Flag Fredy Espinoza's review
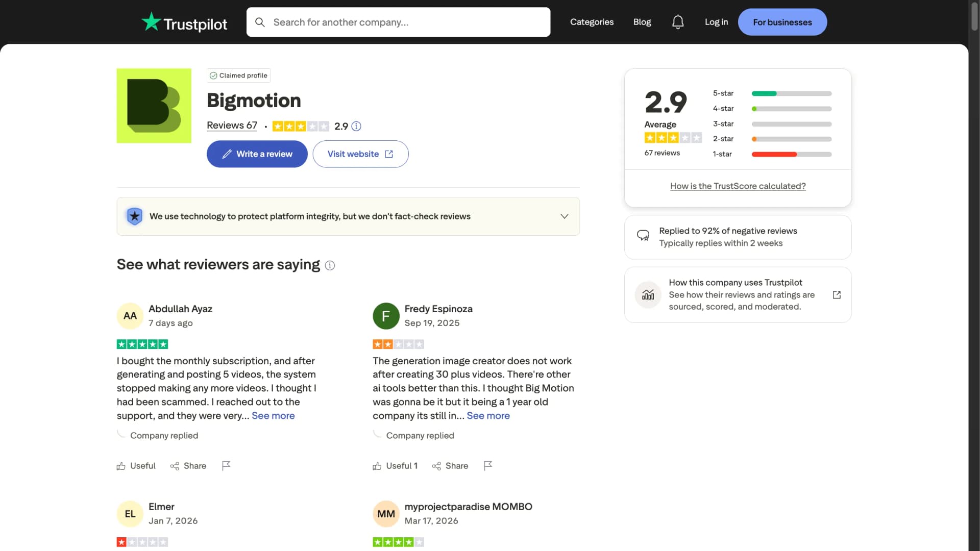980x551 pixels. click(487, 465)
